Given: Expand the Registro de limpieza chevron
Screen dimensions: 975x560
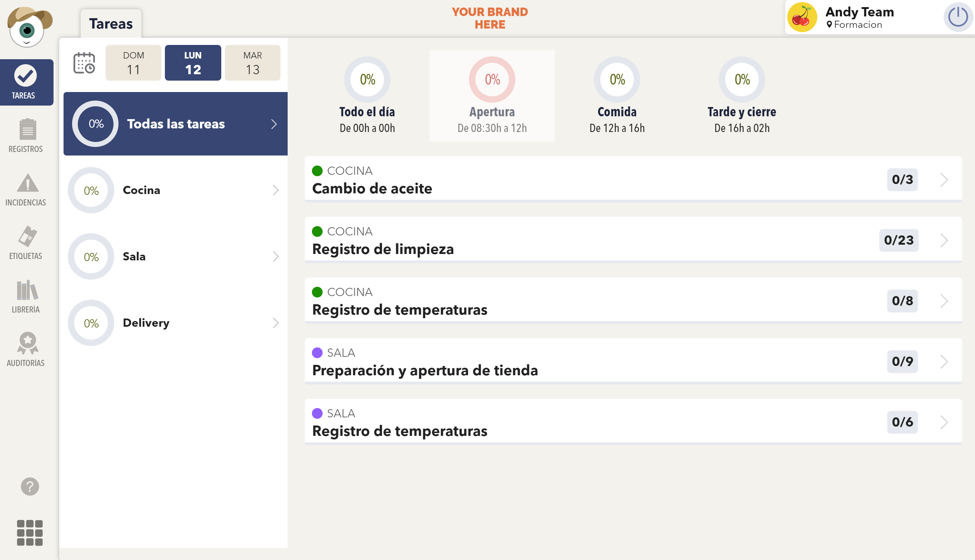Looking at the screenshot, I should pyautogui.click(x=944, y=240).
